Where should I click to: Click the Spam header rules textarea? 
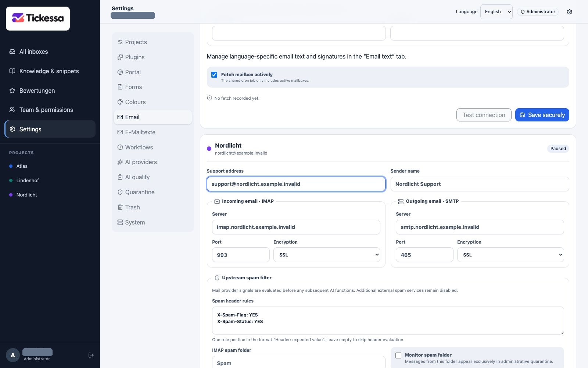388,321
